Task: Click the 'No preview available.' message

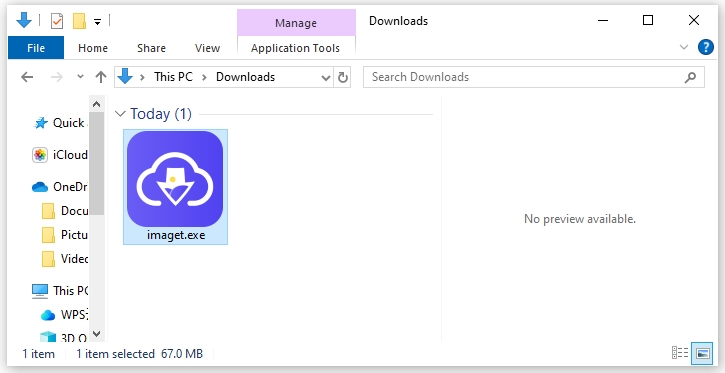Action: point(580,219)
